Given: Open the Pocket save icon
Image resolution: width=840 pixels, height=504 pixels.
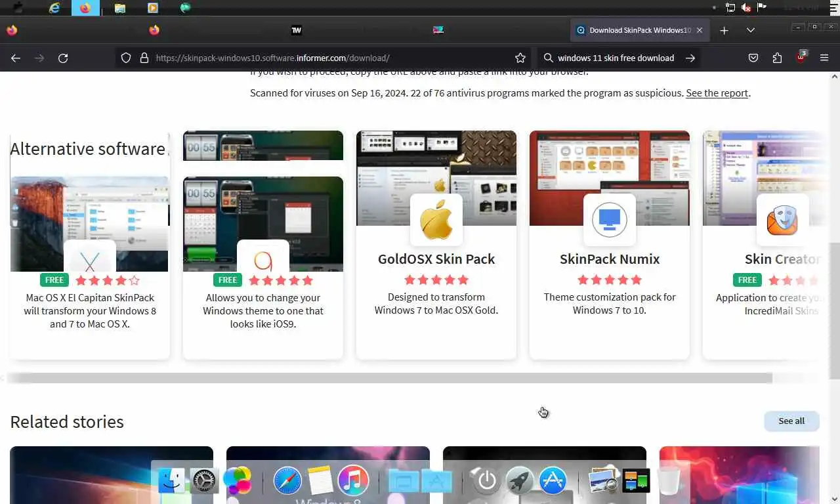Looking at the screenshot, I should (753, 58).
